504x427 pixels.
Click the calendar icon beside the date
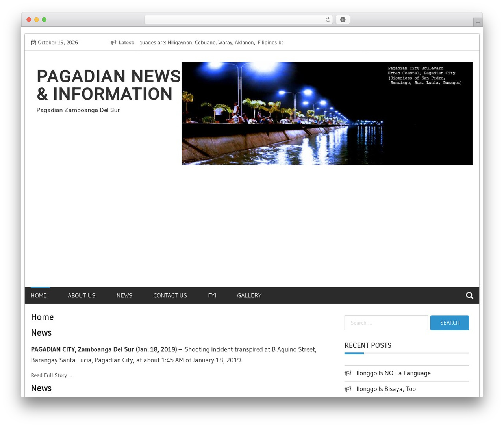click(33, 43)
